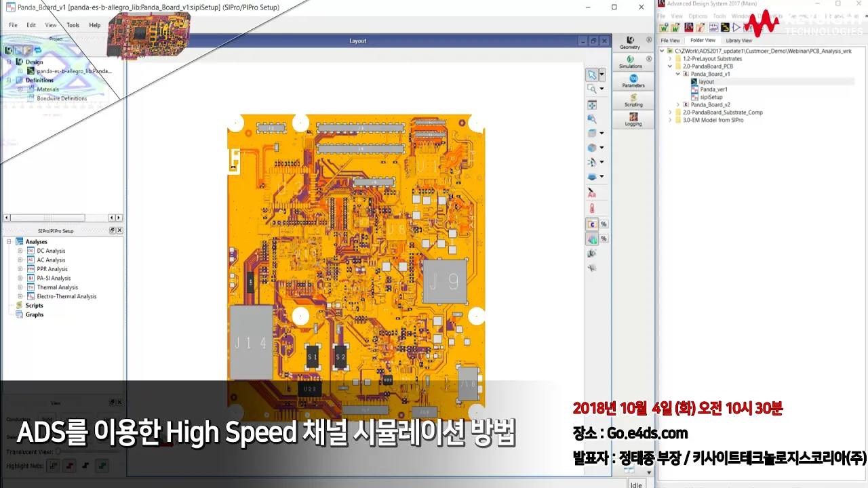The height and width of the screenshot is (488, 868).
Task: Open the 3D box view dropdown arrow
Action: pos(602,134)
